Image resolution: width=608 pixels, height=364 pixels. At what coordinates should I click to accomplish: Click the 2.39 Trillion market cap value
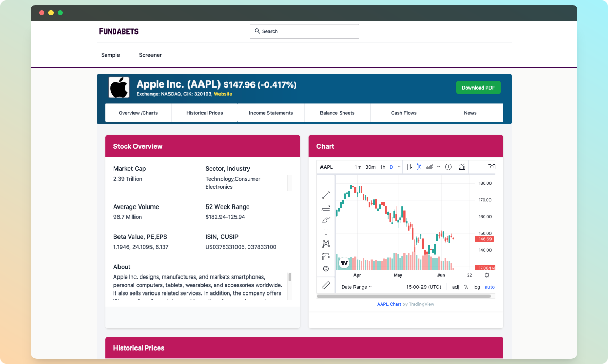tap(128, 179)
